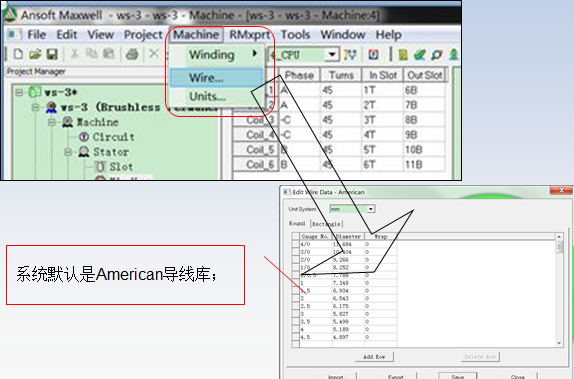
Task: Switch to the Rectangle tab
Action: click(x=327, y=224)
